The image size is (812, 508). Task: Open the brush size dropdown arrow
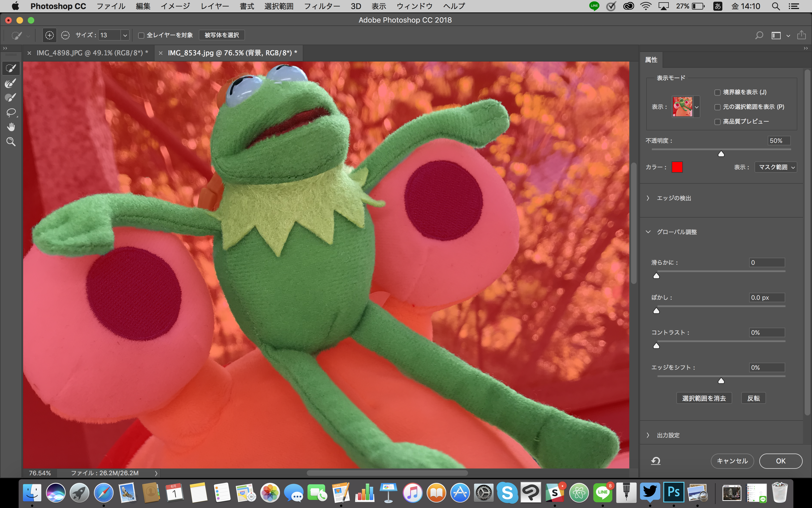point(125,35)
